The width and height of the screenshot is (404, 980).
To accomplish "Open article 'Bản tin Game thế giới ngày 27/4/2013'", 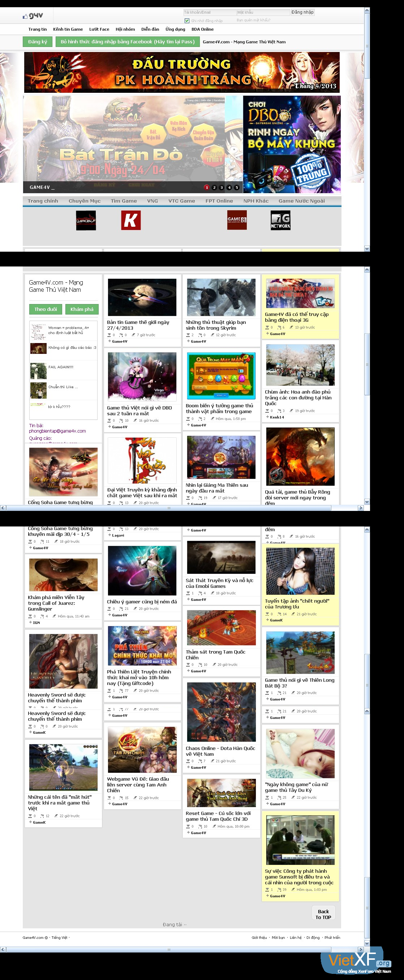I will click(138, 325).
